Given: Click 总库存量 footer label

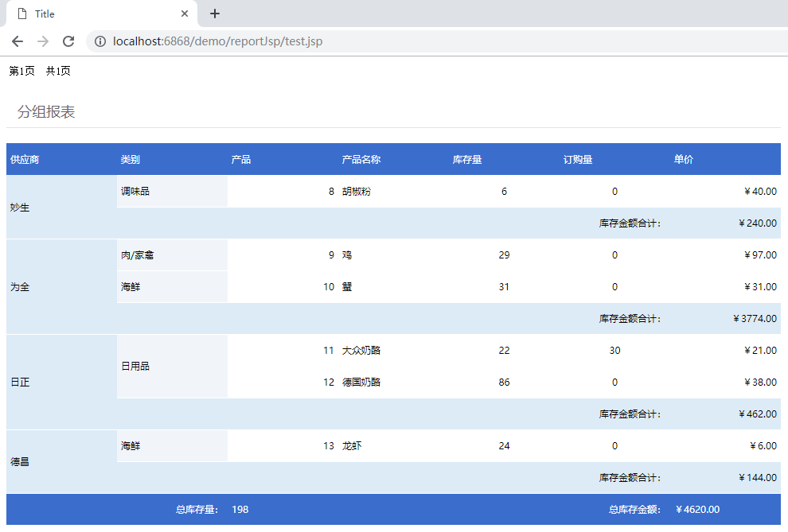Looking at the screenshot, I should click(197, 510).
